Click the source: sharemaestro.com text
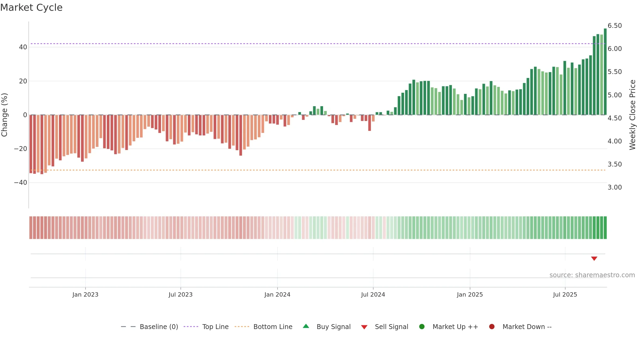This screenshot has width=644, height=362. [592, 275]
